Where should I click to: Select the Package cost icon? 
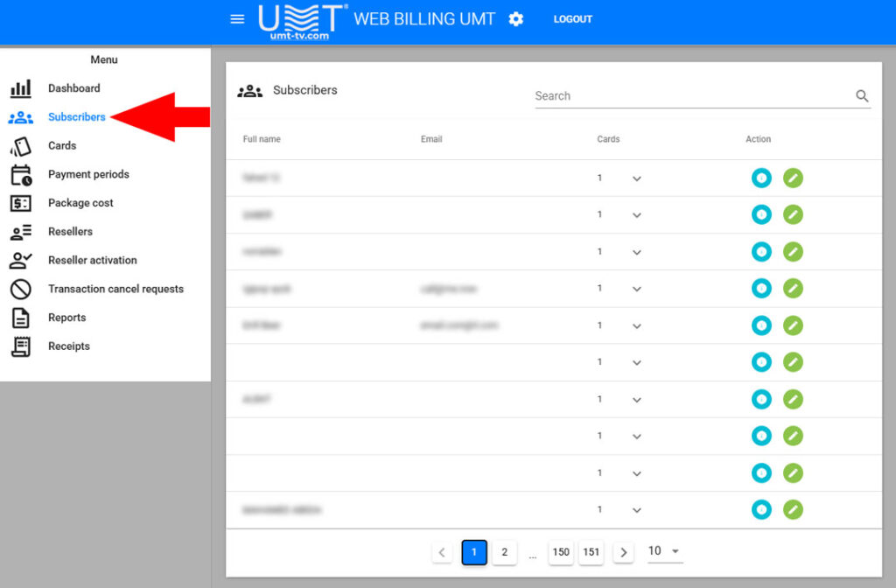[x=19, y=203]
